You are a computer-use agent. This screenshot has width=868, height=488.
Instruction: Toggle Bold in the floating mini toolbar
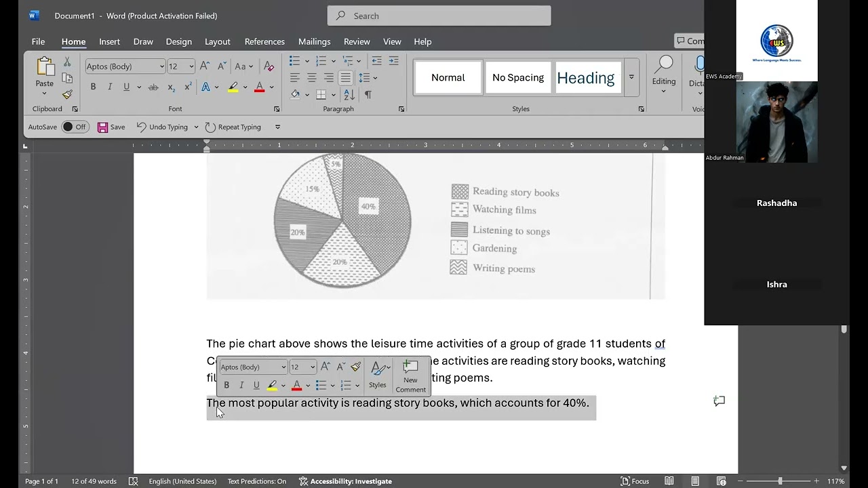pos(226,385)
